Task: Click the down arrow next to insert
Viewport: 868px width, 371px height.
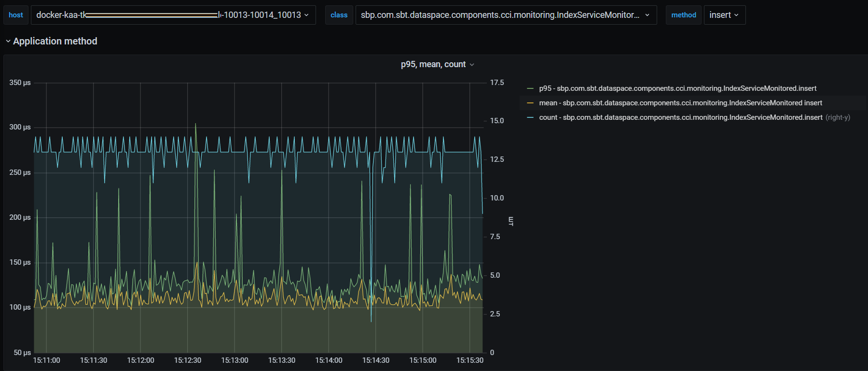Action: click(736, 15)
